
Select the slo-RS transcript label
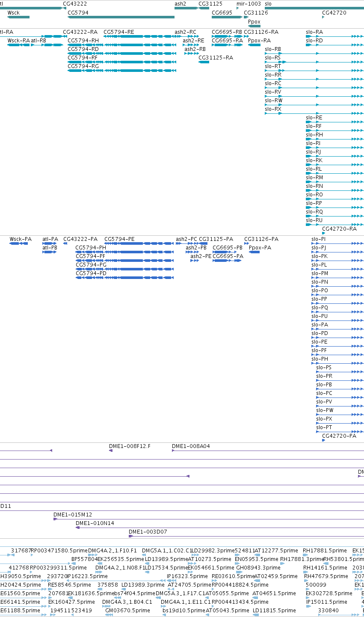273,58
